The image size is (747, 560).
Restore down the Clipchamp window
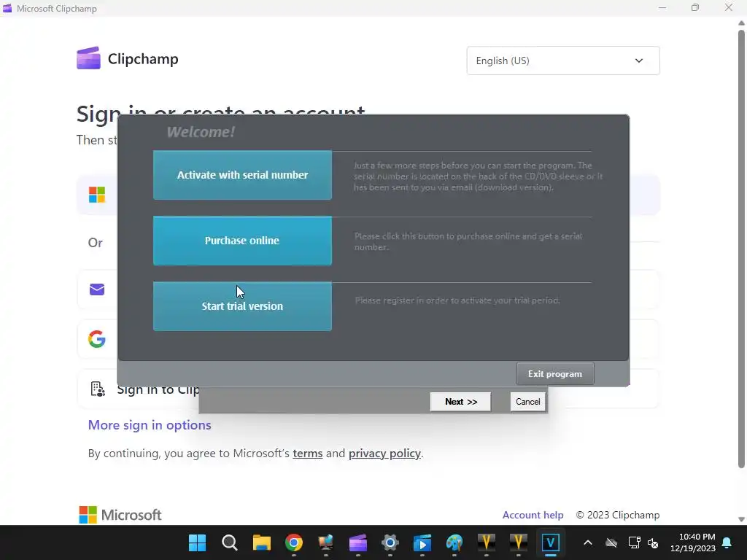(695, 7)
